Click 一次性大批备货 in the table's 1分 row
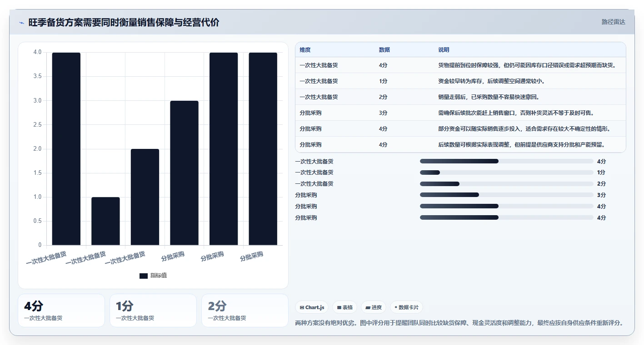The height and width of the screenshot is (345, 644). point(319,81)
